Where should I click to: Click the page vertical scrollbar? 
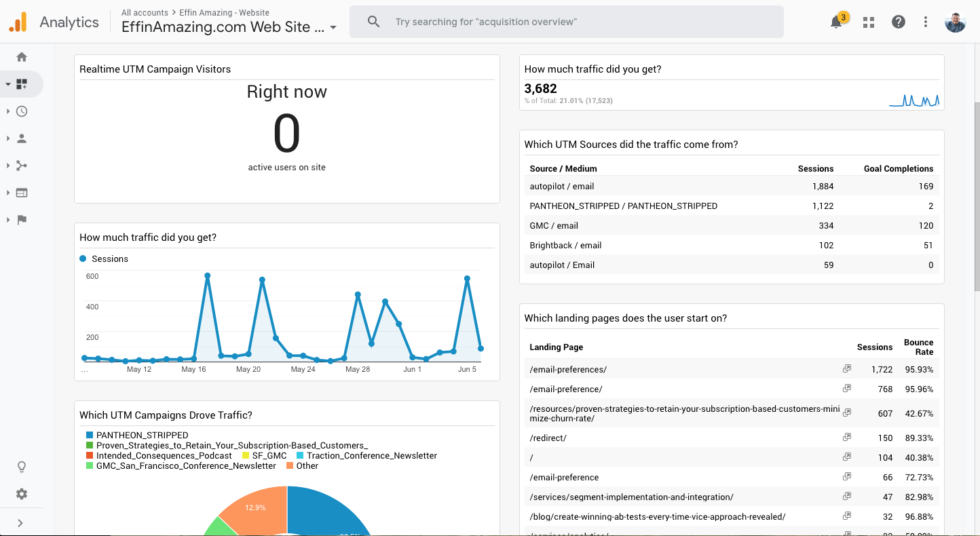tap(977, 197)
